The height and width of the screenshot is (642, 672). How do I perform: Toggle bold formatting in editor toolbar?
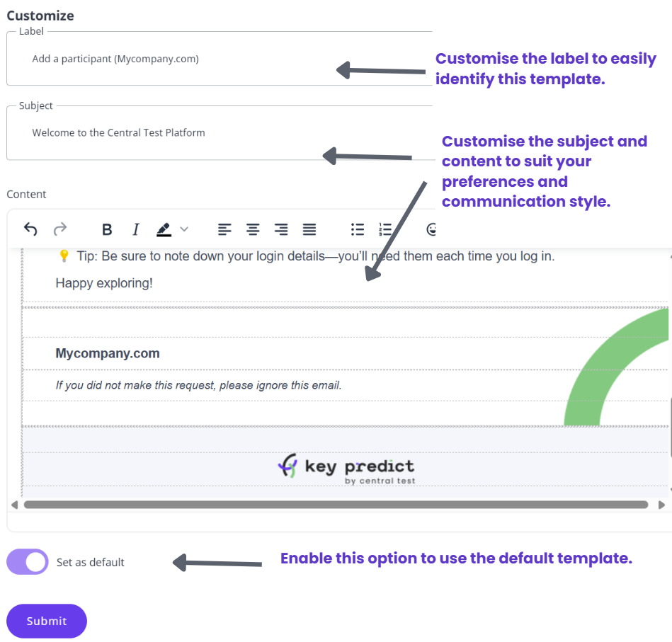(107, 229)
